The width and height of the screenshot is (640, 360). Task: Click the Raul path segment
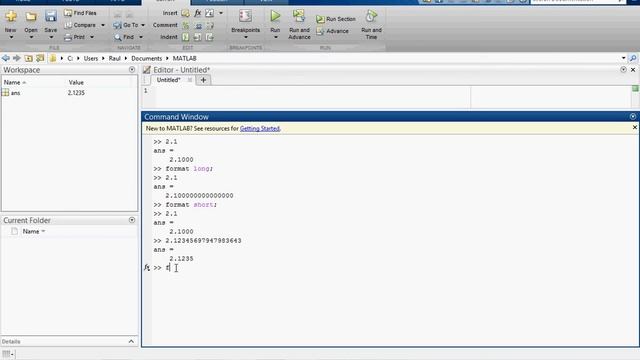click(115, 58)
